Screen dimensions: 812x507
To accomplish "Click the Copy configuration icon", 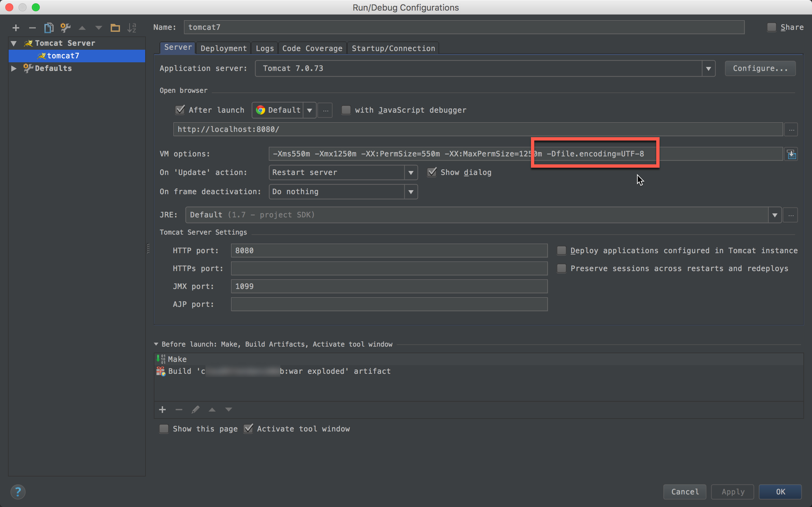I will point(49,28).
